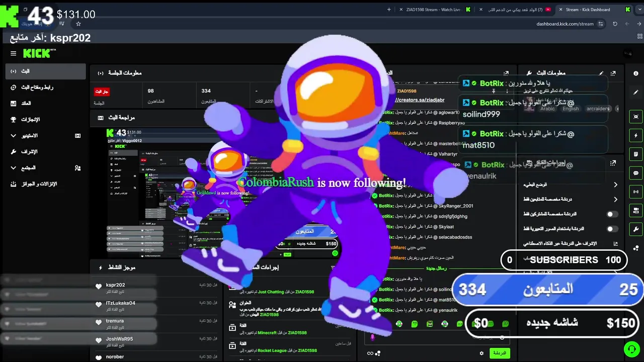Expand the followers-only chat row
Viewport: 644px width, 362px height.
click(570, 199)
